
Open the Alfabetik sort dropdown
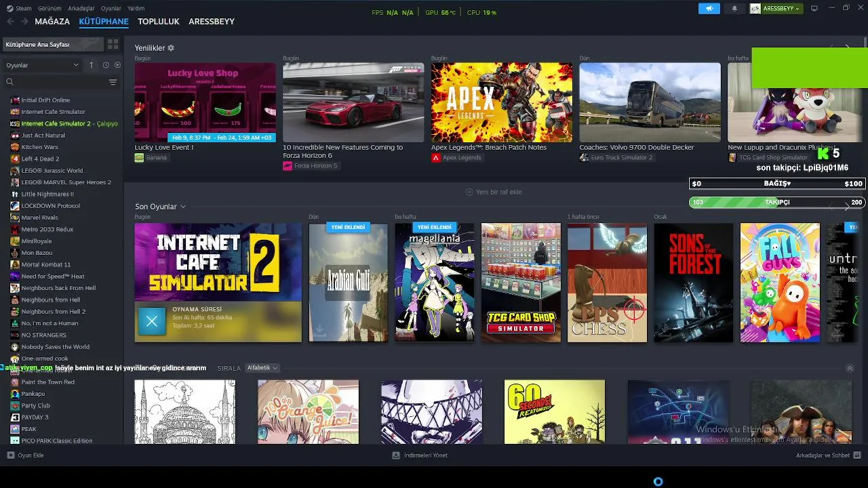coord(262,368)
